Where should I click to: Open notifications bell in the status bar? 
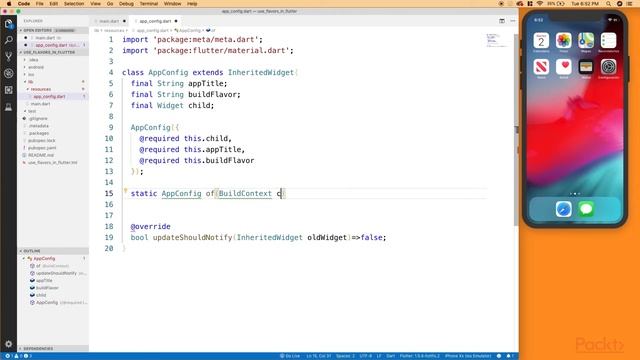pos(509,356)
